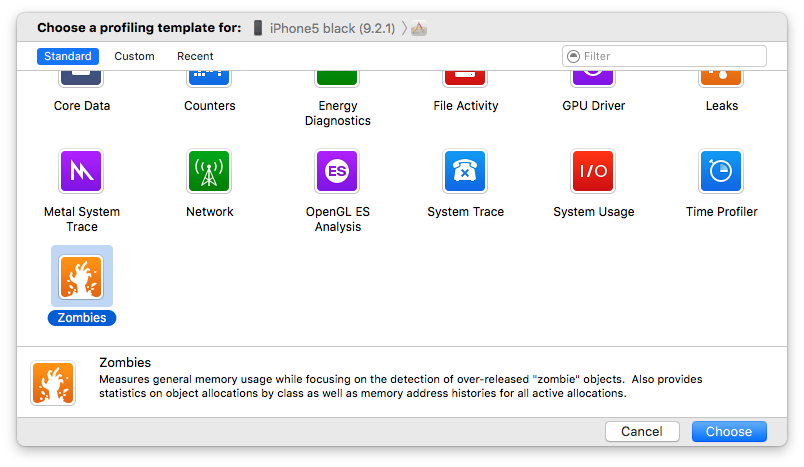Click the Zombies icon in description pane
The width and height of the screenshot is (804, 467).
pyautogui.click(x=53, y=383)
